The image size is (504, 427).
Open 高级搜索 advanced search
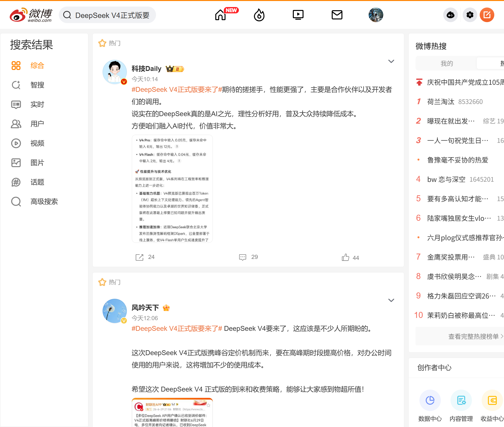click(x=44, y=202)
